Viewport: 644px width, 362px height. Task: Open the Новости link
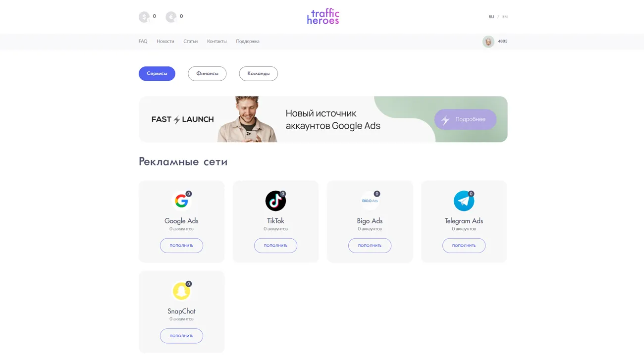165,42
